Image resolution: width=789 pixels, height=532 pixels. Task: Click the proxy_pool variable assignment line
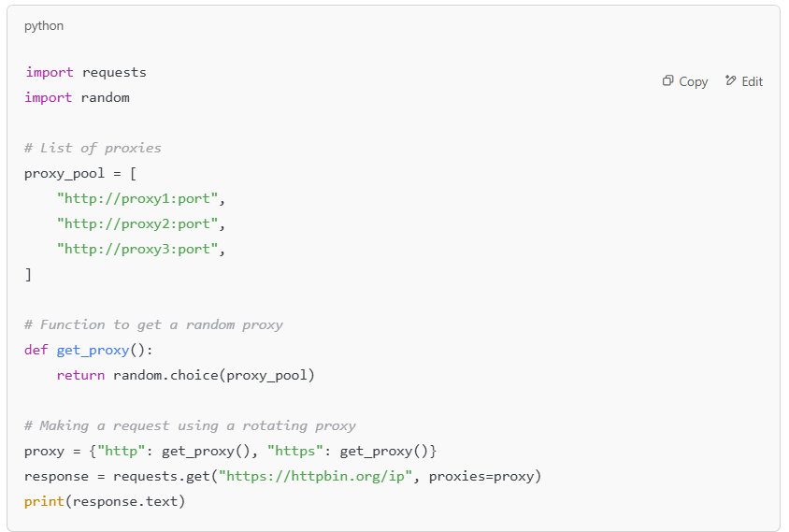point(80,174)
